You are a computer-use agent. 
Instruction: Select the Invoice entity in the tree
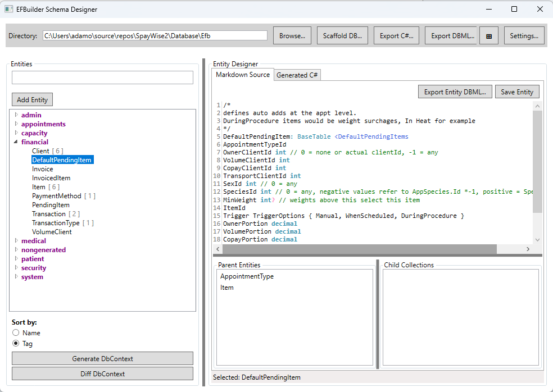tap(42, 168)
